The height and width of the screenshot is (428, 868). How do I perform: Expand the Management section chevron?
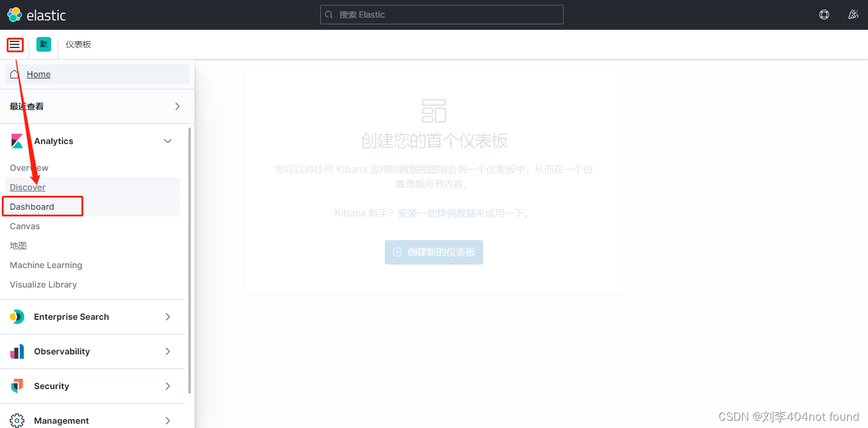(x=168, y=421)
